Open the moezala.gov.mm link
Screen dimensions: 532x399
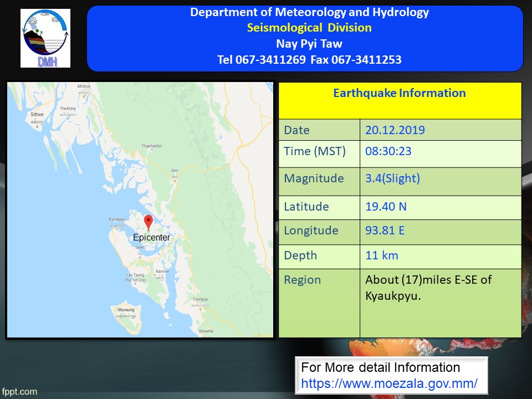[x=389, y=383]
